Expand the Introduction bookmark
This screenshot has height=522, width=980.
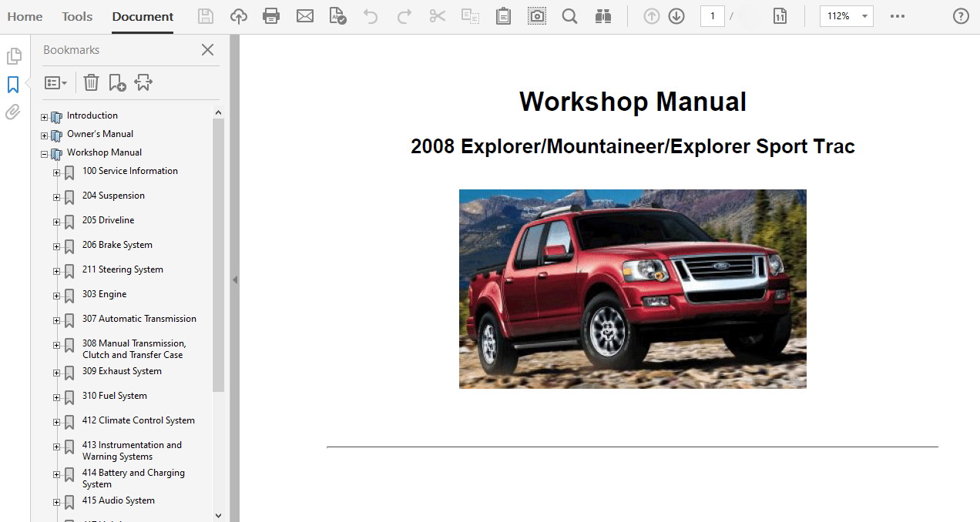45,117
